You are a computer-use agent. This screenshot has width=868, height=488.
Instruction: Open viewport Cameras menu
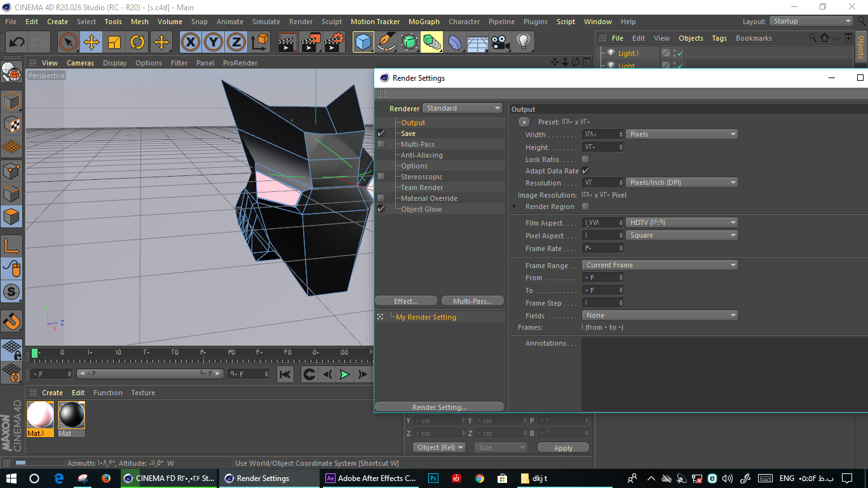click(x=81, y=63)
